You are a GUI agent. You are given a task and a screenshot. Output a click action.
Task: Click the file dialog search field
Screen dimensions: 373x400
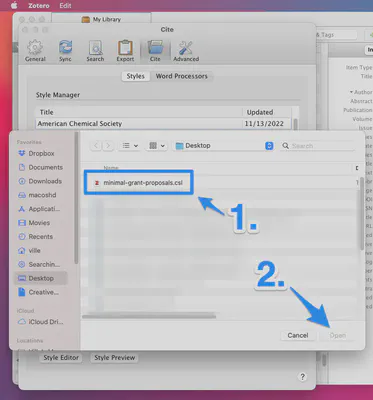(x=318, y=146)
